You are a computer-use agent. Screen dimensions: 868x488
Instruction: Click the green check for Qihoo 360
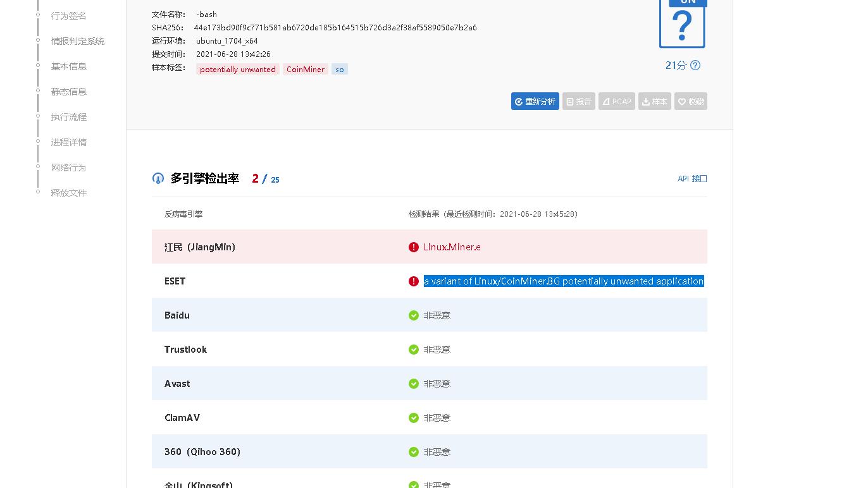click(x=414, y=452)
